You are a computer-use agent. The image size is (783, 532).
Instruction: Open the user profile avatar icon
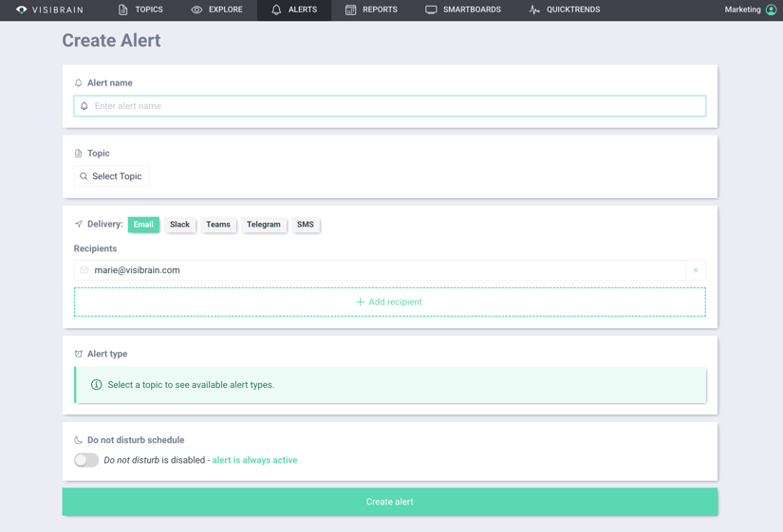point(771,9)
